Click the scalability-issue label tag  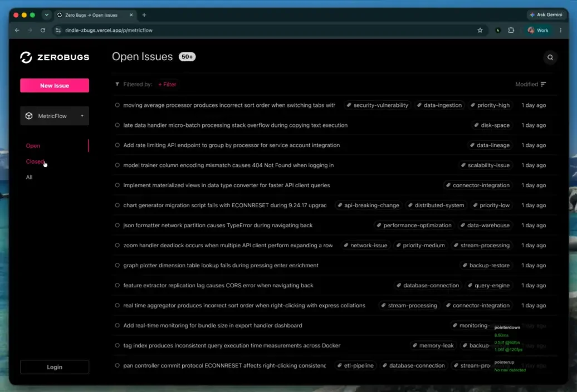[x=485, y=165]
